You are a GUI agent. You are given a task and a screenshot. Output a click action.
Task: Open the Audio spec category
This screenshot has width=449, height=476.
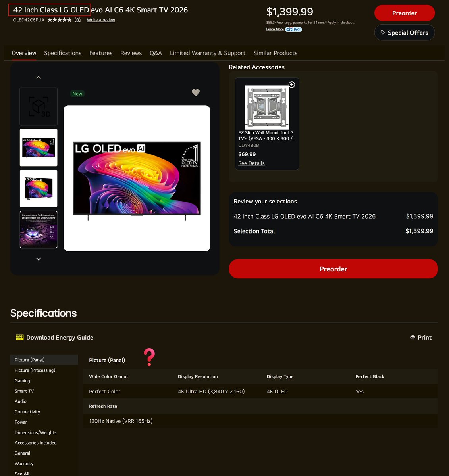(x=21, y=401)
